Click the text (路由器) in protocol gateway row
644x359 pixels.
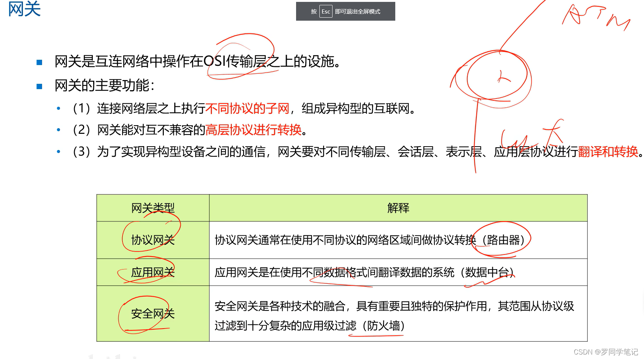[x=503, y=240]
